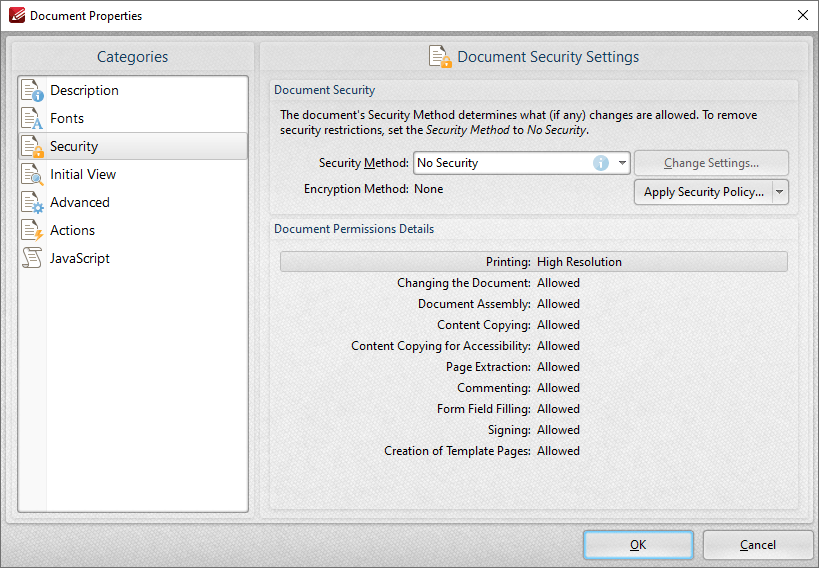Click the Document Security group heading
Image resolution: width=819 pixels, height=568 pixels.
324,90
